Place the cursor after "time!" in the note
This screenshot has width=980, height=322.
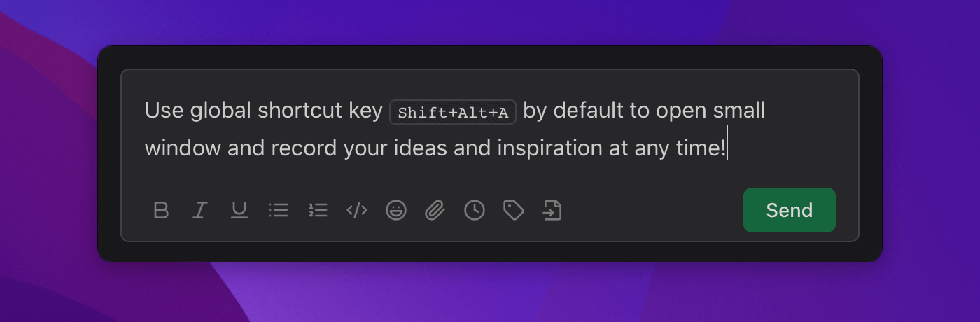(x=727, y=148)
